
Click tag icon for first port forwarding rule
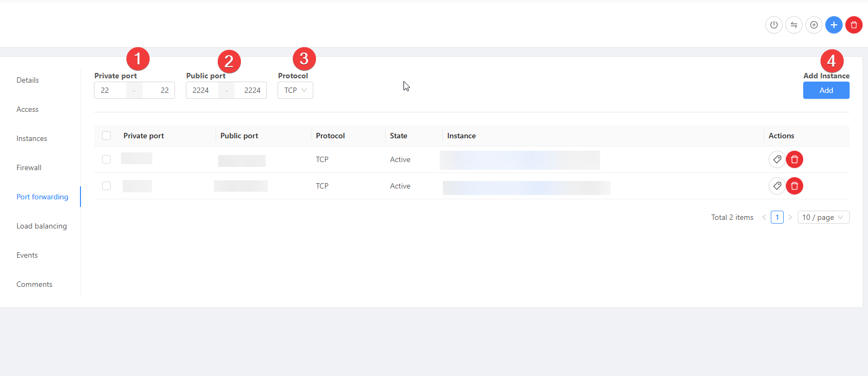point(777,159)
